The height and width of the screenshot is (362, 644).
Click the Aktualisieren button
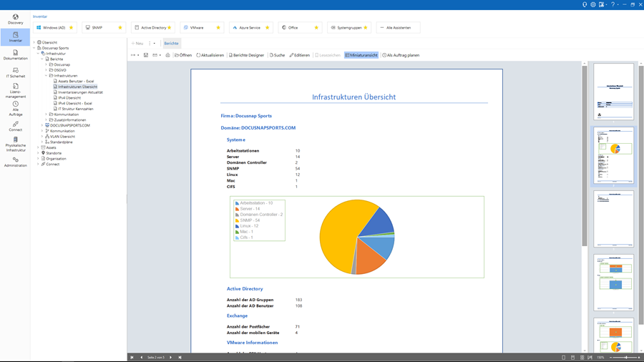coord(210,55)
